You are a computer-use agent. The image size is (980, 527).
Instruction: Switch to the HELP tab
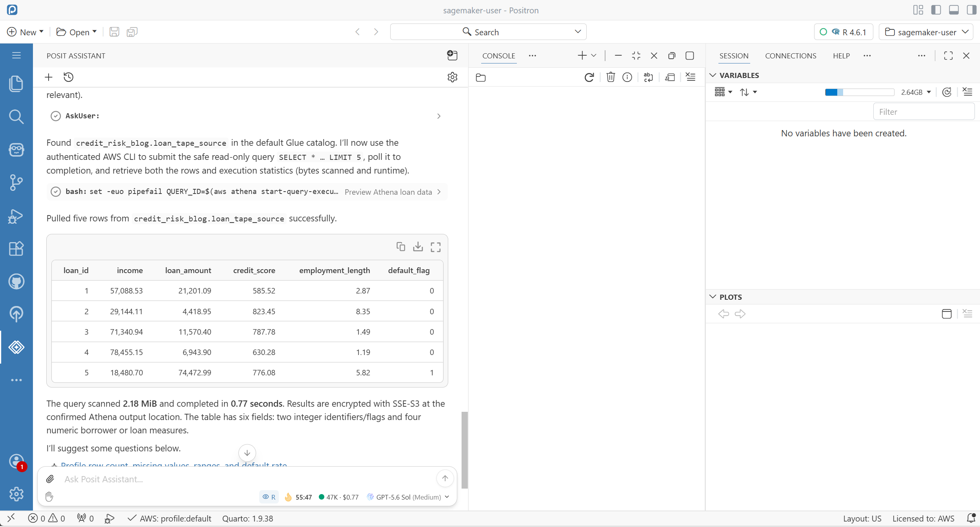tap(841, 56)
